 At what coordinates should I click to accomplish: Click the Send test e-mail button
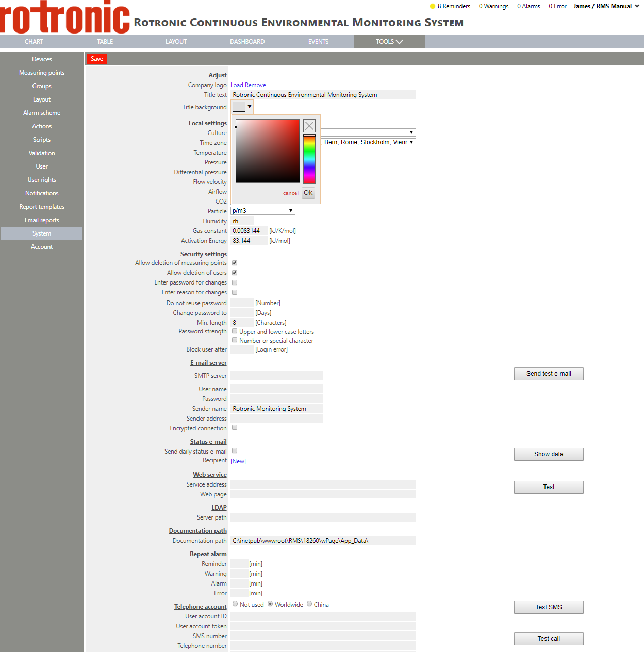(549, 374)
